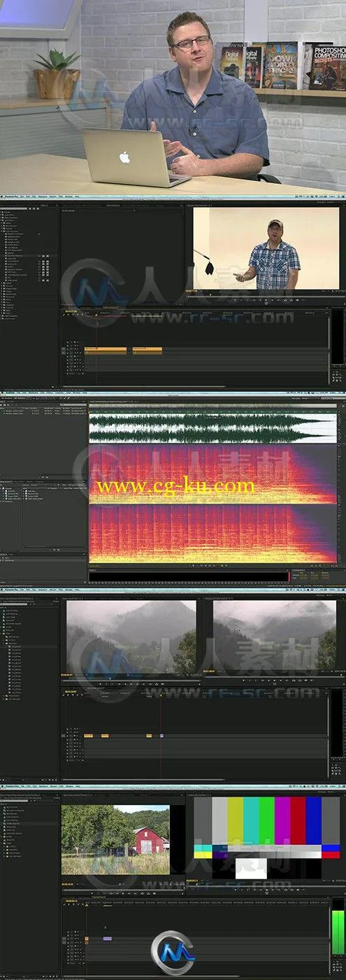Viewport: 346px width, 980px height.
Task: Click the magenta bar in color bars
Action: (282, 821)
